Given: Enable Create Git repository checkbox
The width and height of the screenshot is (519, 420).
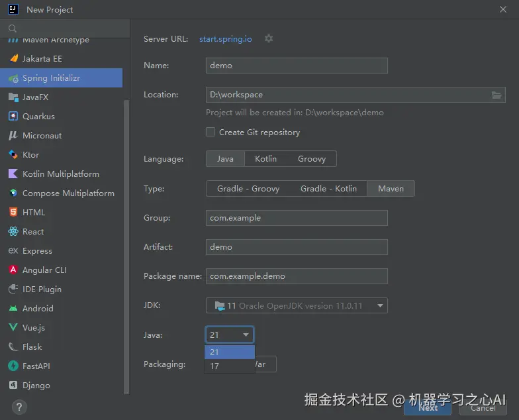Looking at the screenshot, I should pyautogui.click(x=211, y=132).
